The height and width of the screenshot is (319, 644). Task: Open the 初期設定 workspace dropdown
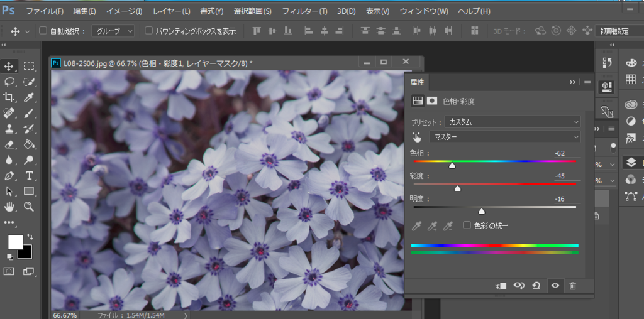pyautogui.click(x=619, y=31)
